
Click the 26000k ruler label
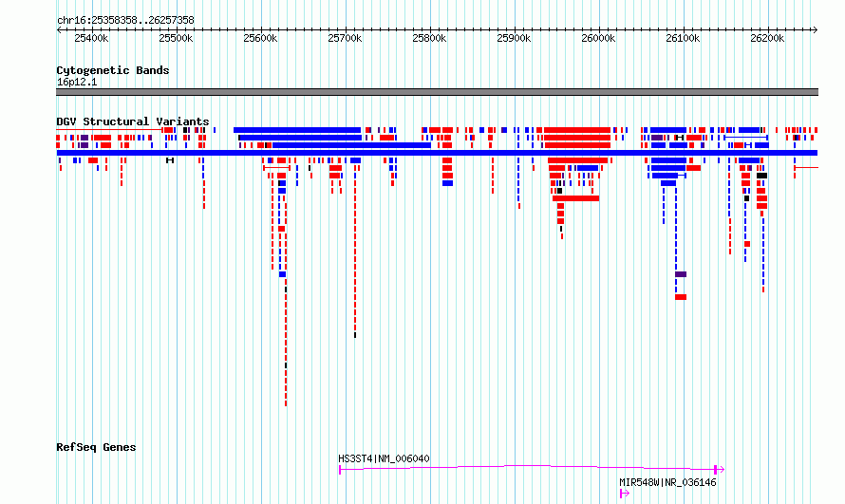pyautogui.click(x=599, y=38)
